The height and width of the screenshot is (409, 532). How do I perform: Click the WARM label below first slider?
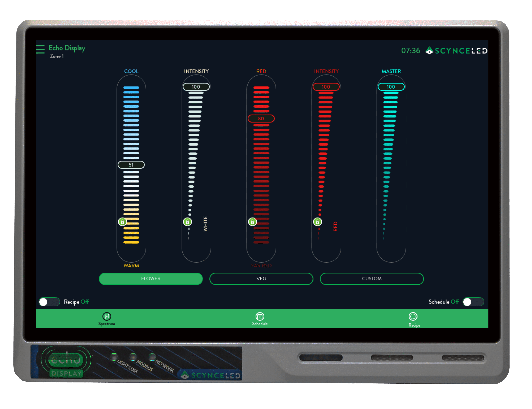click(131, 265)
